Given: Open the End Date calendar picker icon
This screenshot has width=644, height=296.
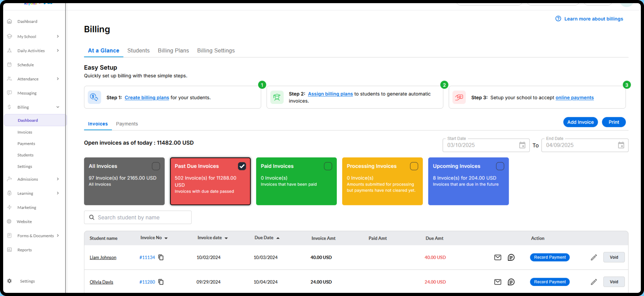Looking at the screenshot, I should click(x=621, y=145).
